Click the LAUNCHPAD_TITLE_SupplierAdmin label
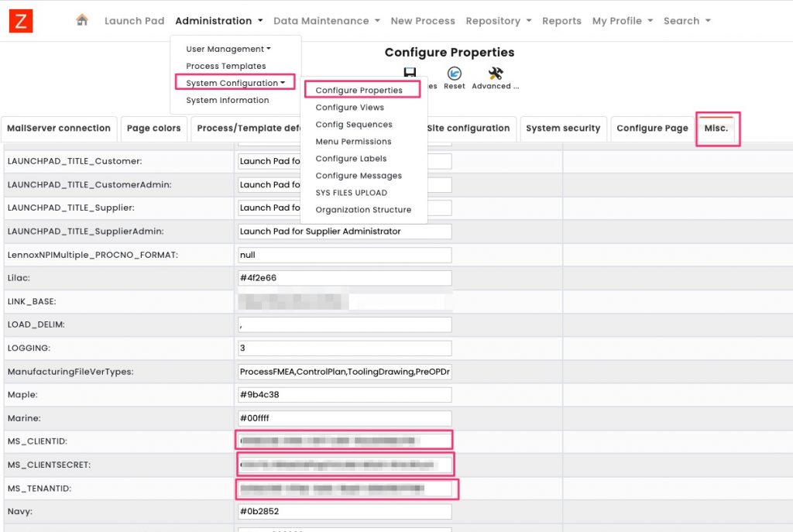 (x=85, y=232)
